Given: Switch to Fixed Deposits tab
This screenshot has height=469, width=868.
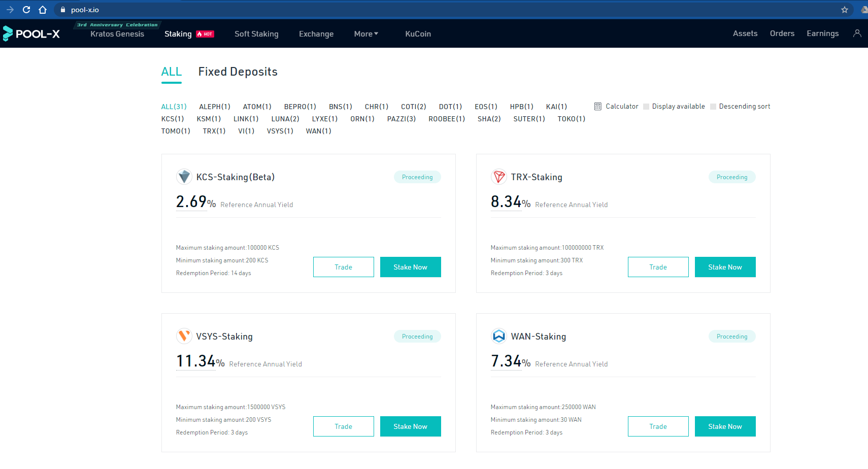Looking at the screenshot, I should (238, 72).
